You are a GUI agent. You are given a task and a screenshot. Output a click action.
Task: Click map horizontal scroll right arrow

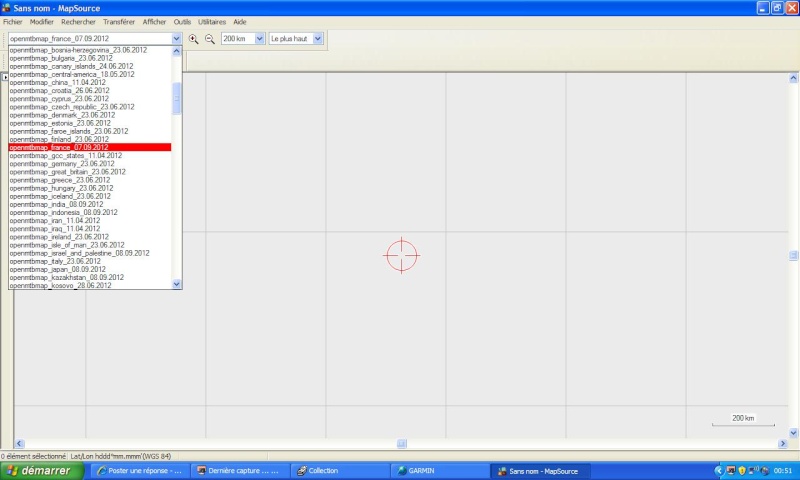point(783,444)
